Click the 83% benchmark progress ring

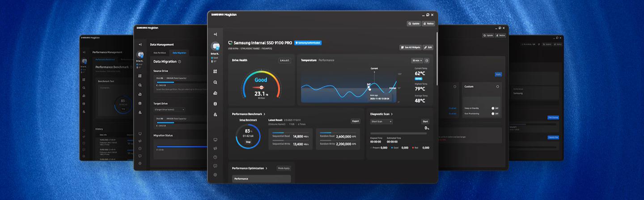pos(248,136)
